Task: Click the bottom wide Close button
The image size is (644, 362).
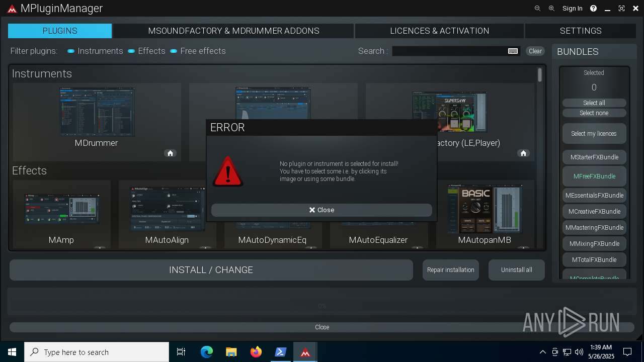Action: pos(322,327)
